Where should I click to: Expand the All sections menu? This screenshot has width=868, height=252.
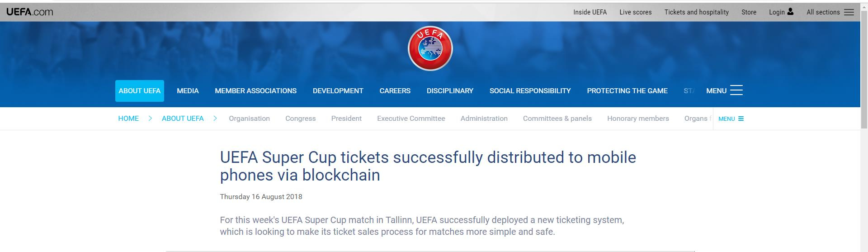coord(823,12)
